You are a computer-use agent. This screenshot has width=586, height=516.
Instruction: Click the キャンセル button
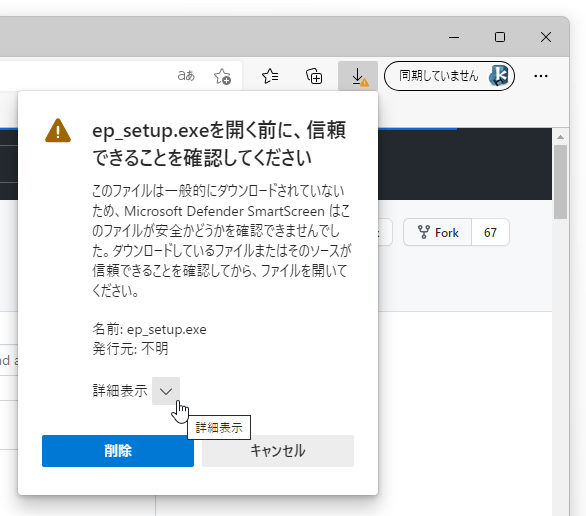(x=278, y=451)
